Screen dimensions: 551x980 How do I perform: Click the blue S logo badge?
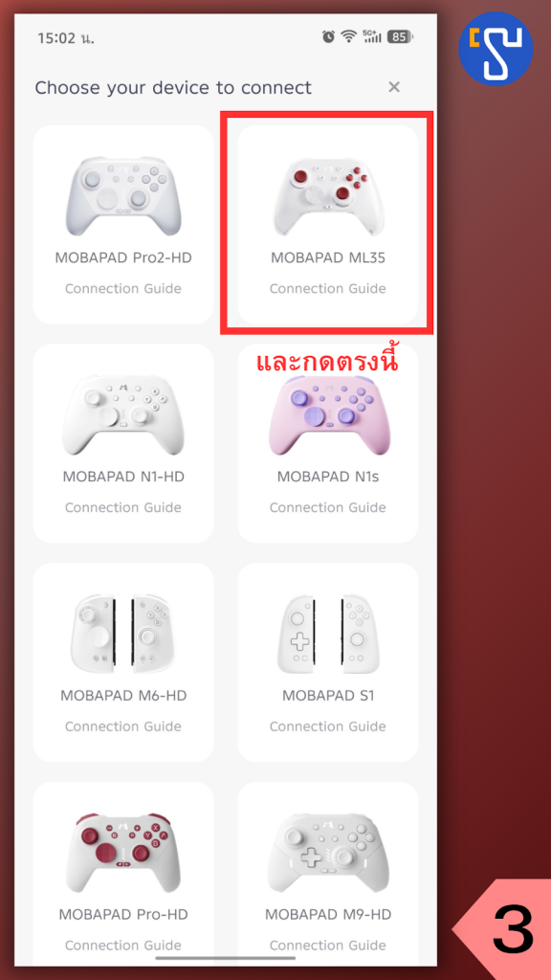(x=496, y=48)
